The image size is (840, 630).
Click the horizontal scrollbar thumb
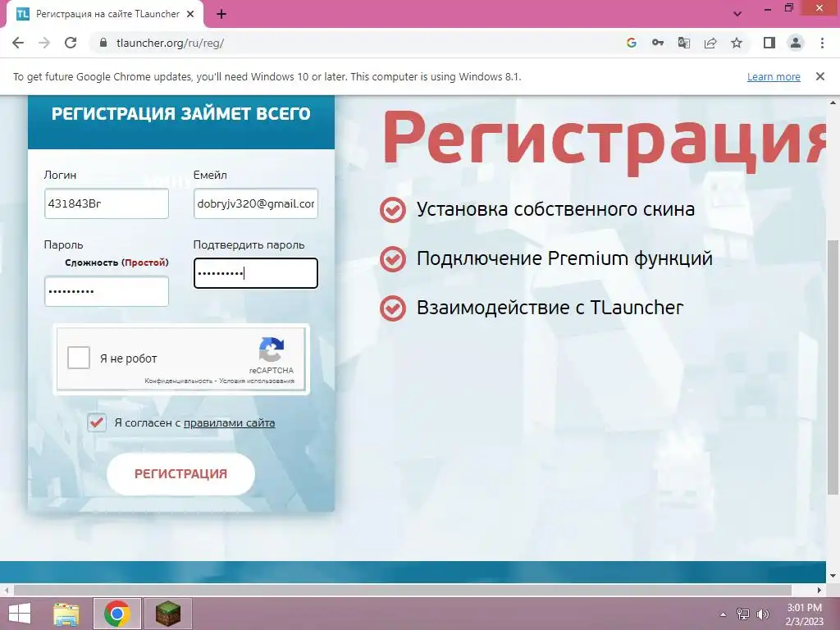pyautogui.click(x=402, y=590)
